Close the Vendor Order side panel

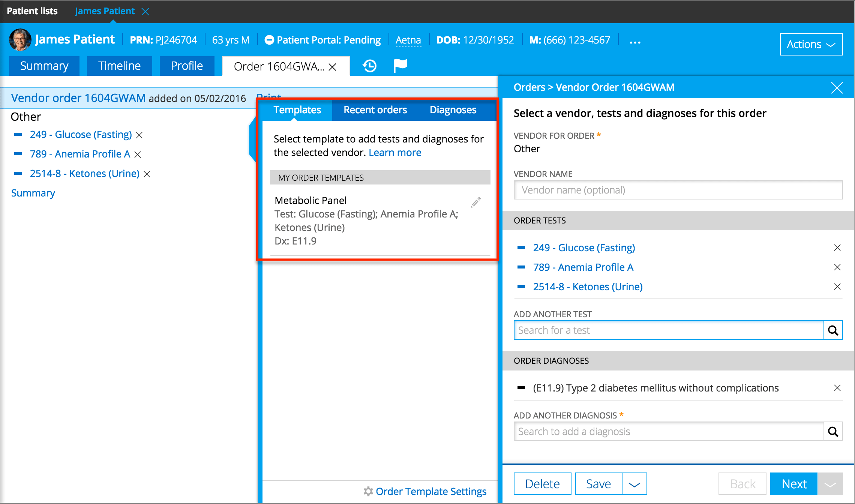pyautogui.click(x=837, y=88)
